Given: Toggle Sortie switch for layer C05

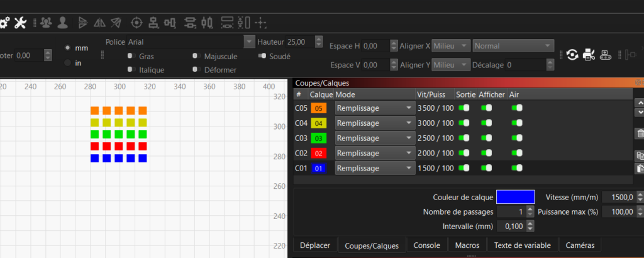Looking at the screenshot, I should click(464, 108).
